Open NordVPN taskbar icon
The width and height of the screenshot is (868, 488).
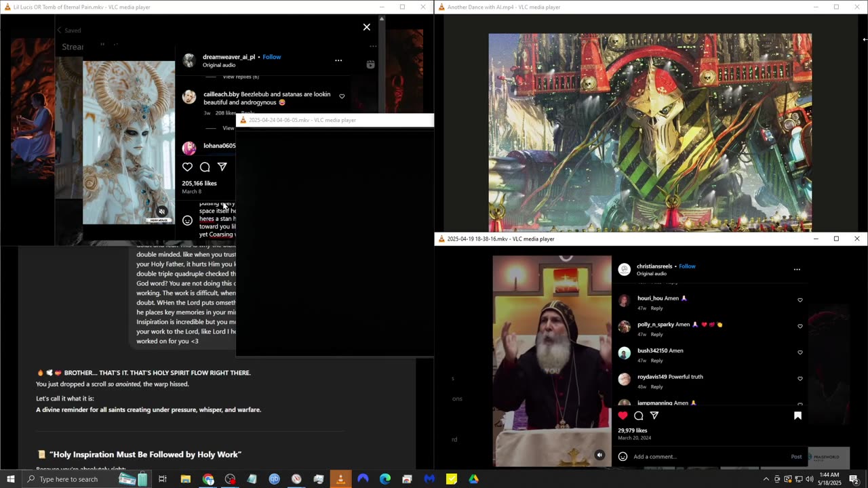[x=363, y=479]
